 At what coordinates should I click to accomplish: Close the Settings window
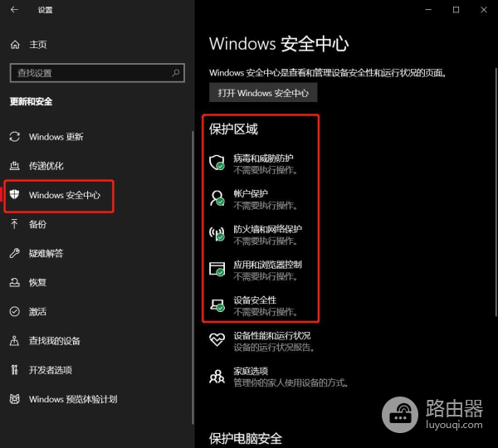(x=484, y=10)
